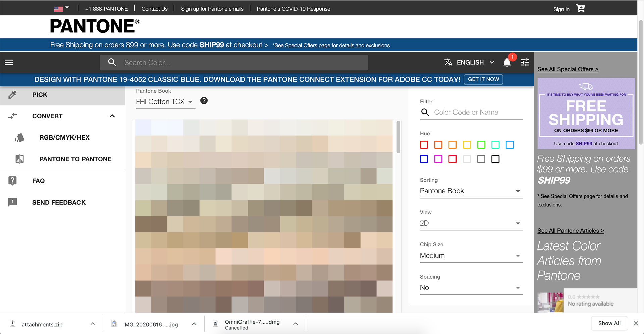Open the Sorting Pantone Book dropdown
The width and height of the screenshot is (644, 334).
click(x=471, y=191)
